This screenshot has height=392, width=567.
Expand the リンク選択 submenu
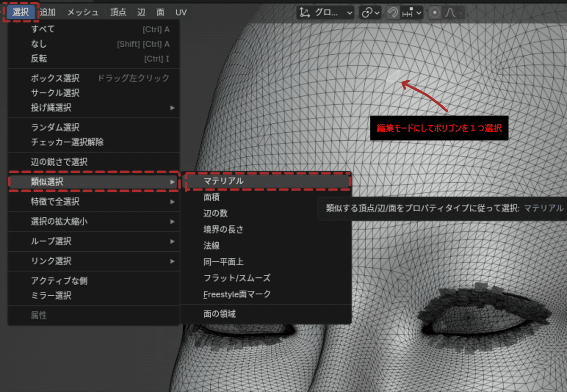[94, 261]
